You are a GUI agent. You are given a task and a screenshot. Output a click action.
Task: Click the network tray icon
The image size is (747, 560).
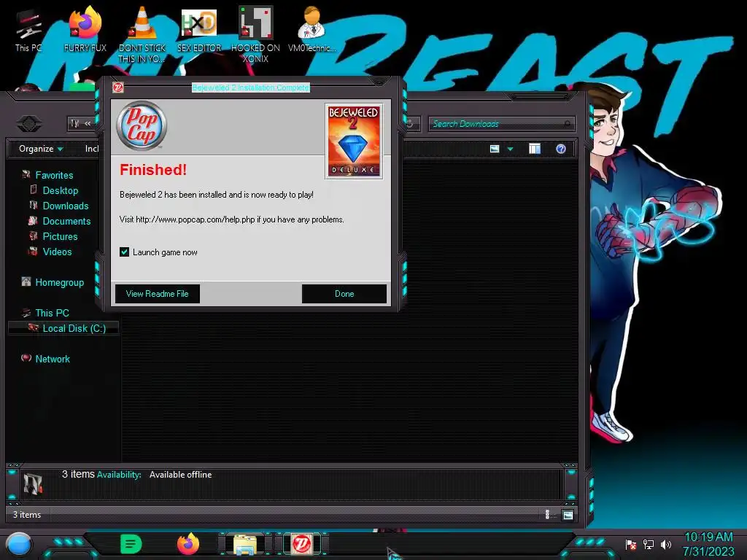tap(648, 544)
